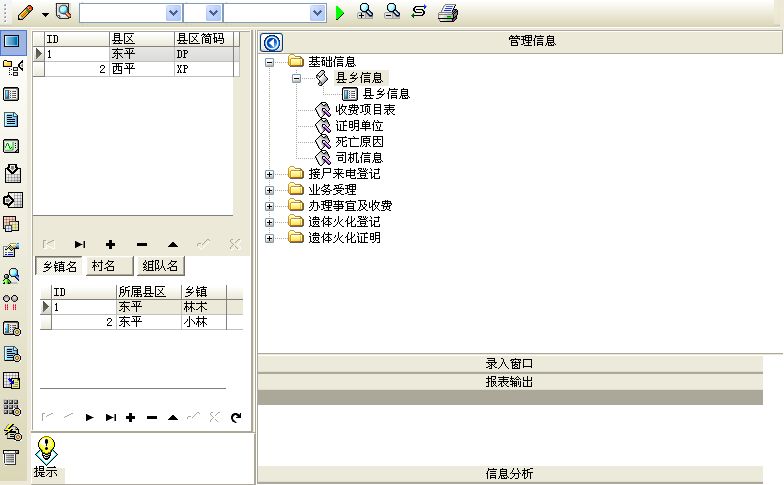Click the overlapping colored tables sidebar icon
The height and width of the screenshot is (485, 784).
[12, 224]
